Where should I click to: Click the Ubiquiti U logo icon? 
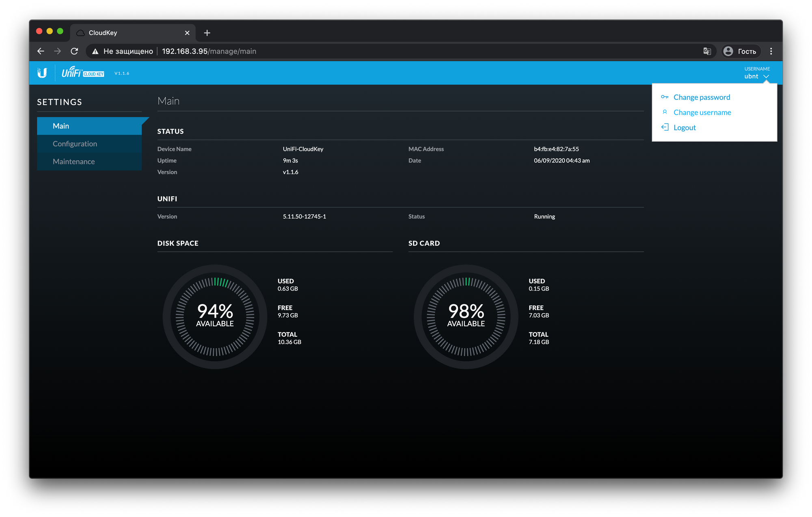click(x=42, y=73)
